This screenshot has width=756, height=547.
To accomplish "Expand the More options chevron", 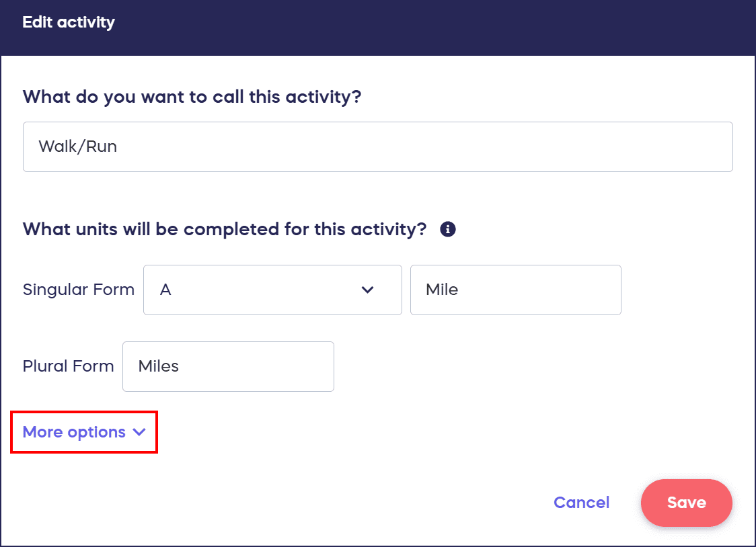I will click(x=139, y=432).
